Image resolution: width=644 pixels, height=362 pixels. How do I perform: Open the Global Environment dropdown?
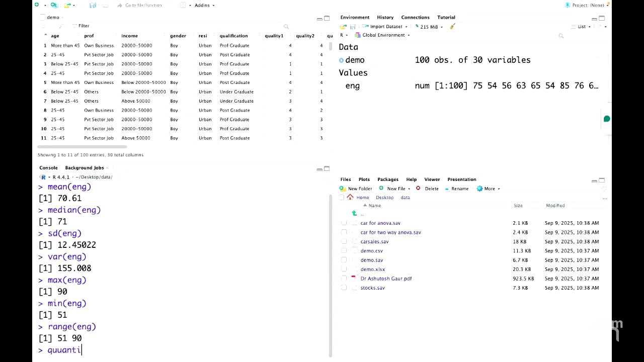382,35
